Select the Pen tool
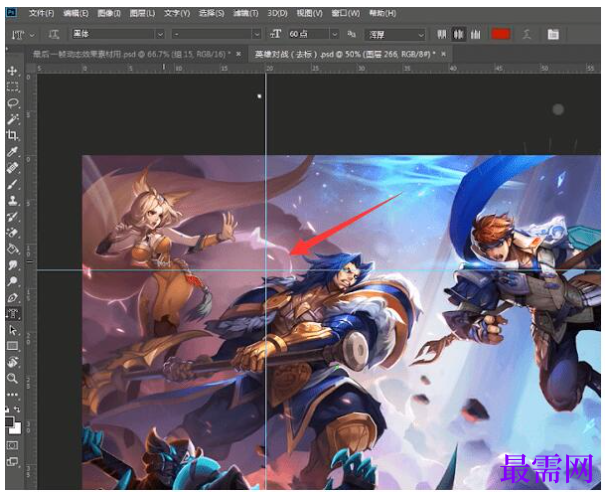This screenshot has height=500, width=612. 12,297
